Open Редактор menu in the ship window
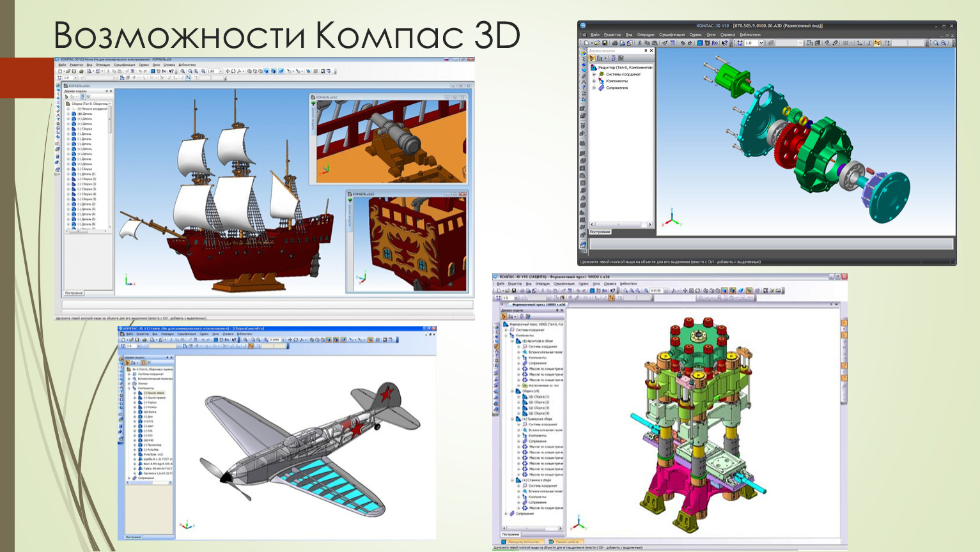 tap(77, 65)
